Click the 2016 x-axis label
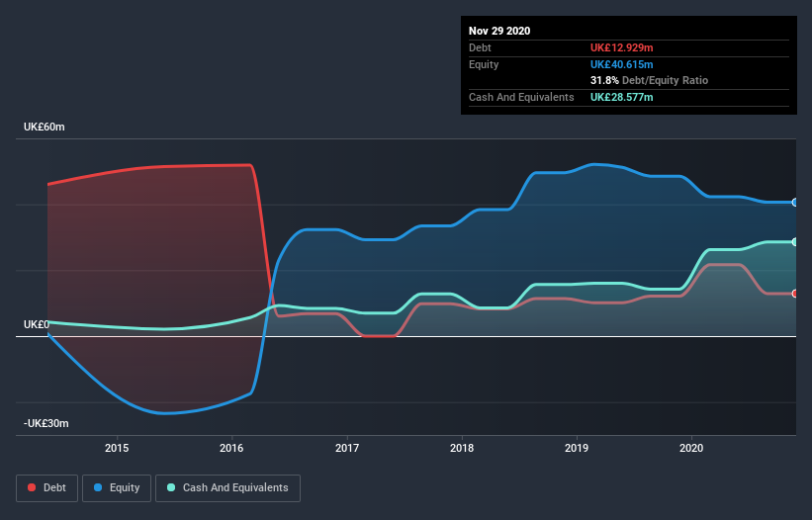The height and width of the screenshot is (520, 812). 231,448
